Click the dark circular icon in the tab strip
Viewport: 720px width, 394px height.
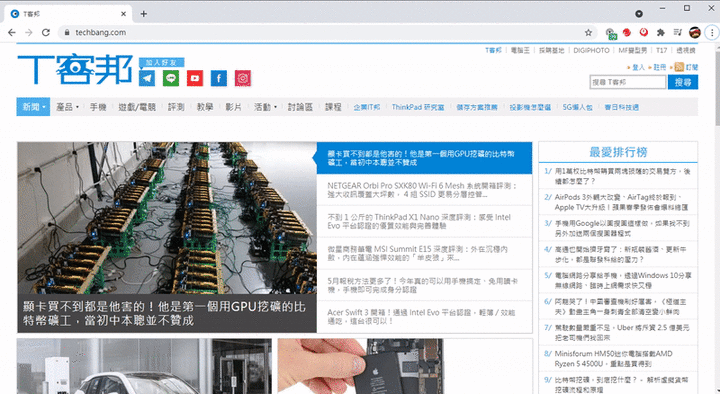(639, 14)
